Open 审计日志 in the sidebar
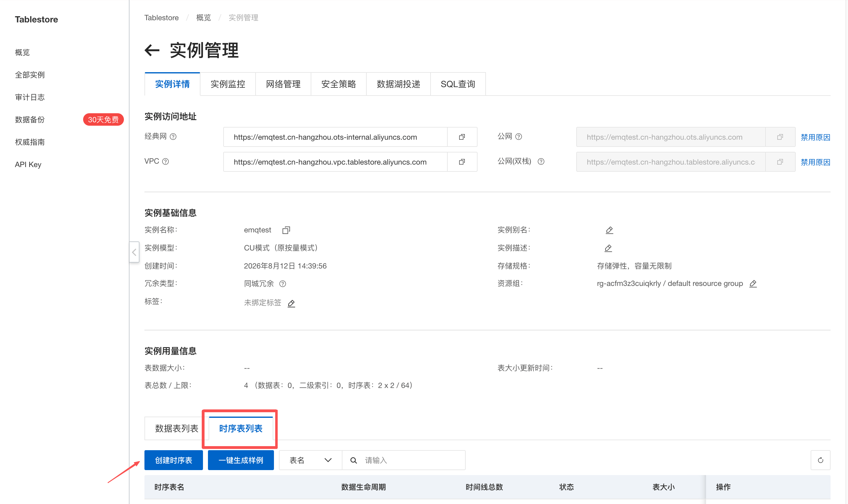Viewport: 848px width, 504px height. [x=30, y=97]
